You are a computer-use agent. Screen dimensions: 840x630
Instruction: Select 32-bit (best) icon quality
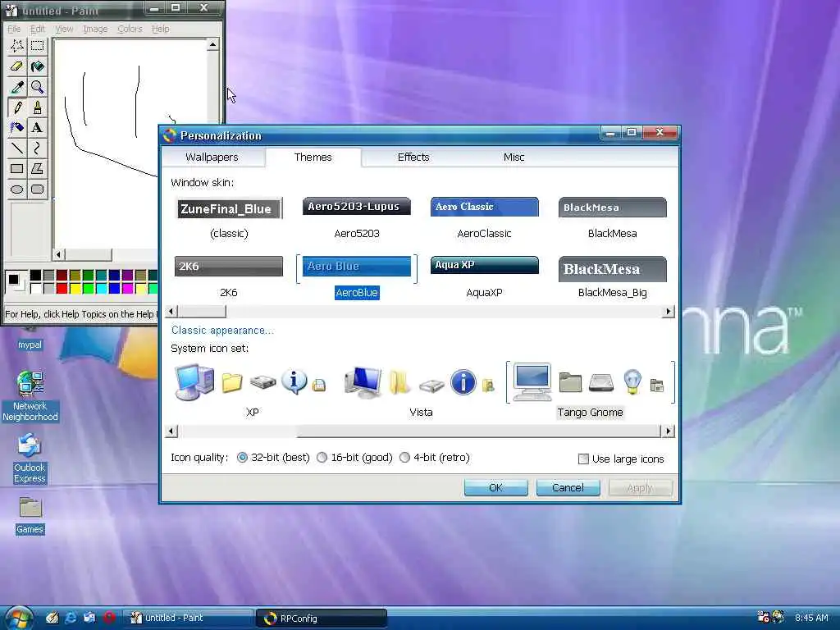[273, 458]
